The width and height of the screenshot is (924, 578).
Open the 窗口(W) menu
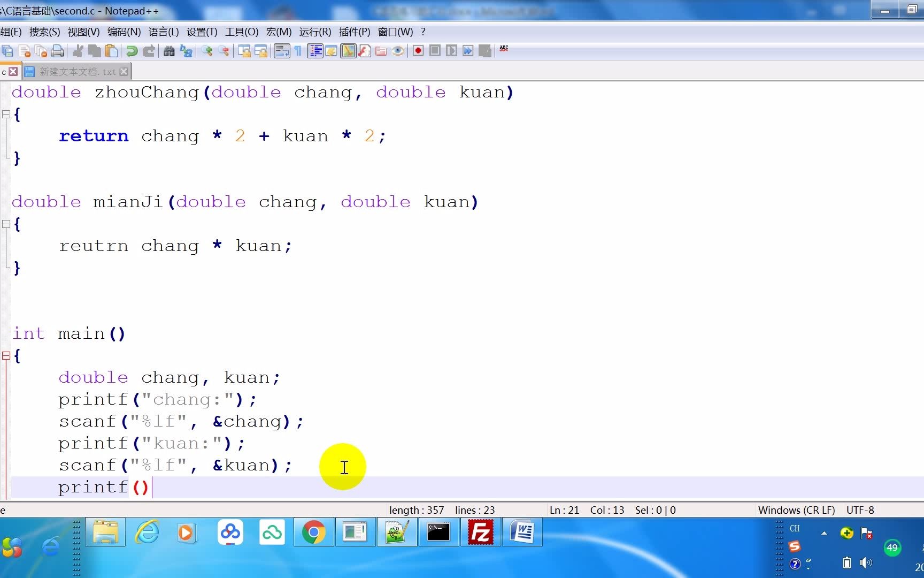point(396,32)
